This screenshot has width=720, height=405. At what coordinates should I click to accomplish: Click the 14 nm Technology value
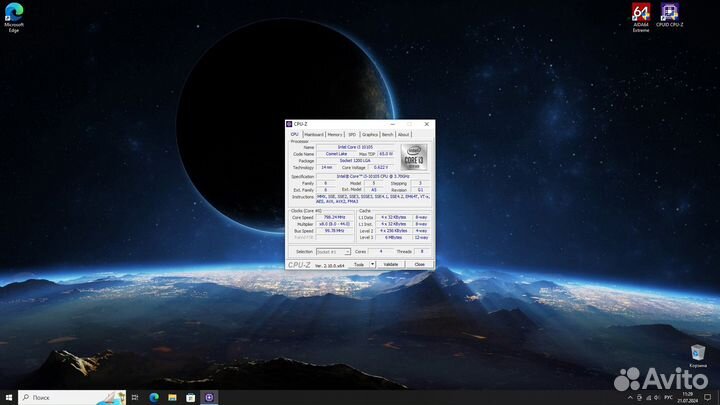click(326, 168)
